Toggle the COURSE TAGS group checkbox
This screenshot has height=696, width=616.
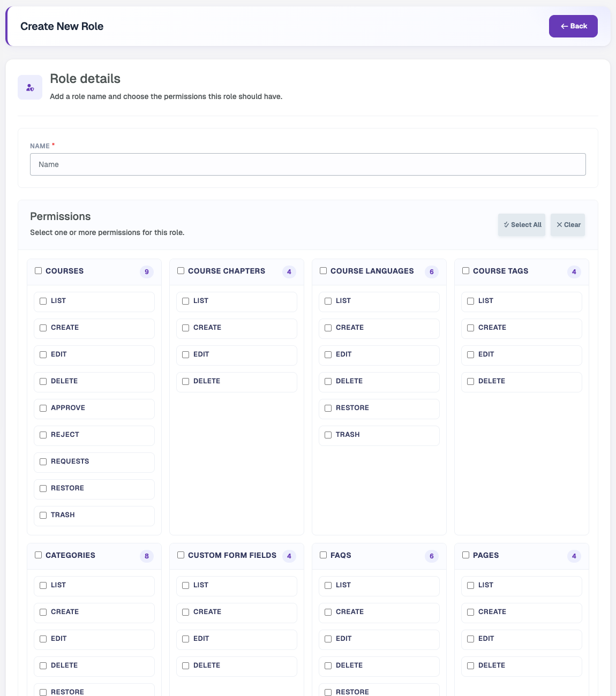466,271
